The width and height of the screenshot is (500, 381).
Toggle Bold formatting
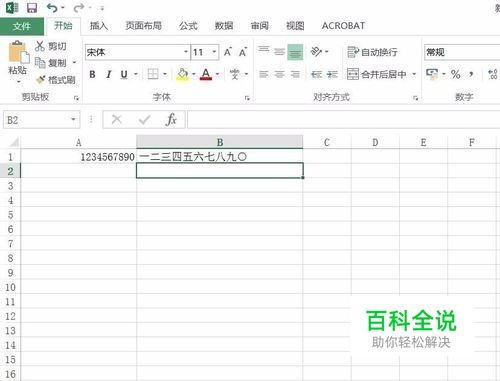point(93,74)
